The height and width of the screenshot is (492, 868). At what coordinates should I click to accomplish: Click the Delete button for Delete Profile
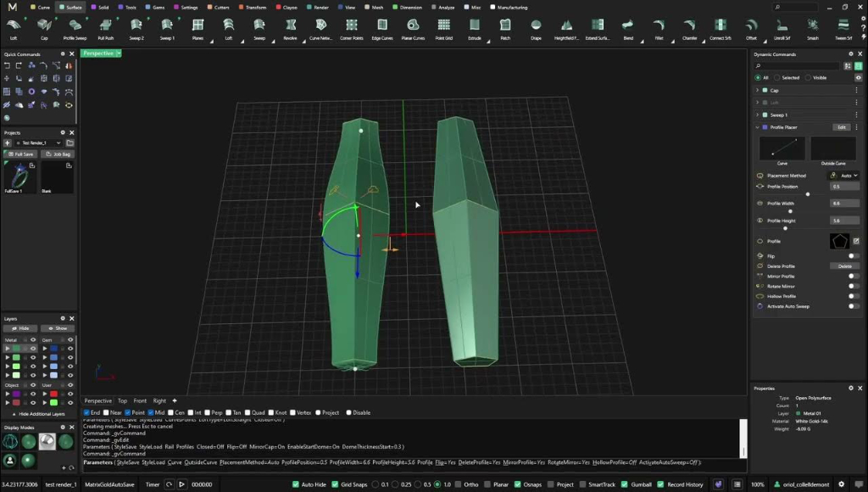tap(845, 266)
